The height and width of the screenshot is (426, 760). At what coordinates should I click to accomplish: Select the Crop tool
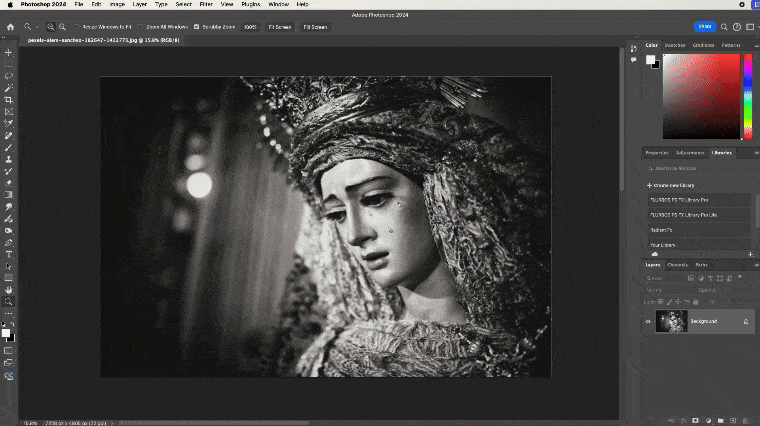(x=9, y=99)
